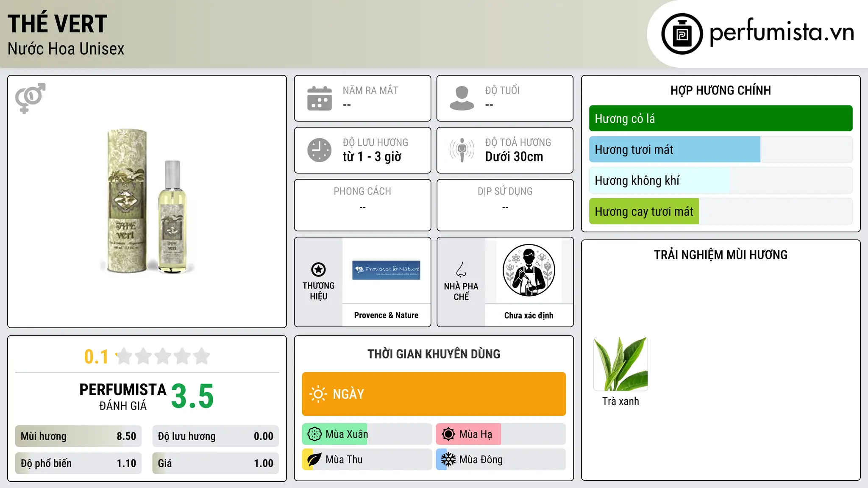Image resolution: width=868 pixels, height=488 pixels.
Task: Click the sun icon in Ngày bar
Action: [318, 394]
